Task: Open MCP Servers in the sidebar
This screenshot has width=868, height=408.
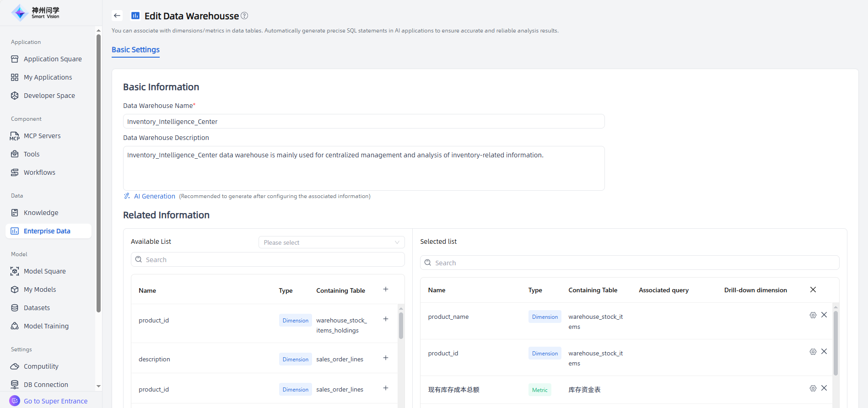Action: (x=42, y=136)
